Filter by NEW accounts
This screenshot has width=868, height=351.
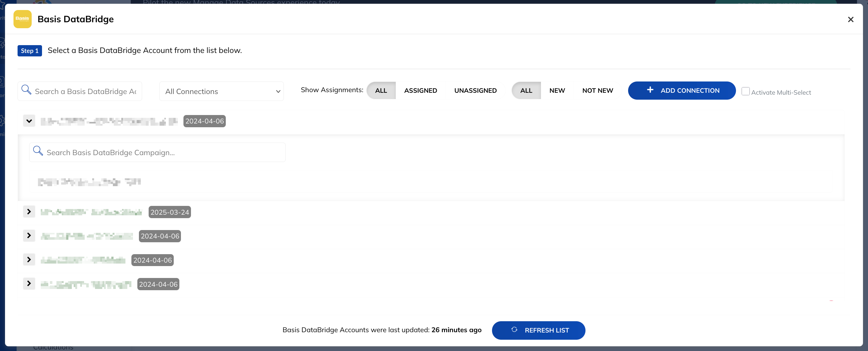557,91
